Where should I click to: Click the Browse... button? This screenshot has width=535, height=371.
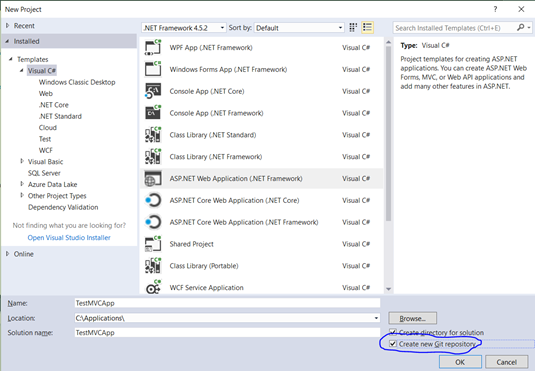[x=413, y=318]
